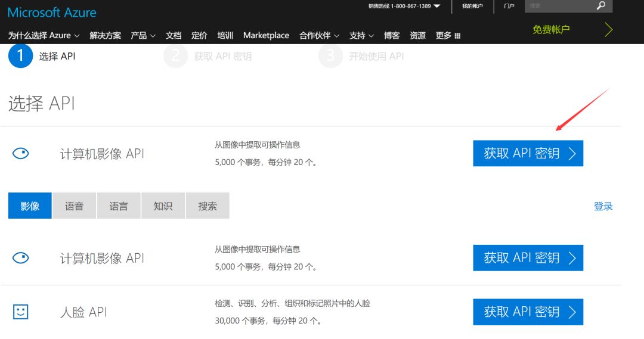The height and width of the screenshot is (339, 644).
Task: Click 获取 API 密钥 in the 计算机影像 API row under the tabs
Action: click(528, 258)
